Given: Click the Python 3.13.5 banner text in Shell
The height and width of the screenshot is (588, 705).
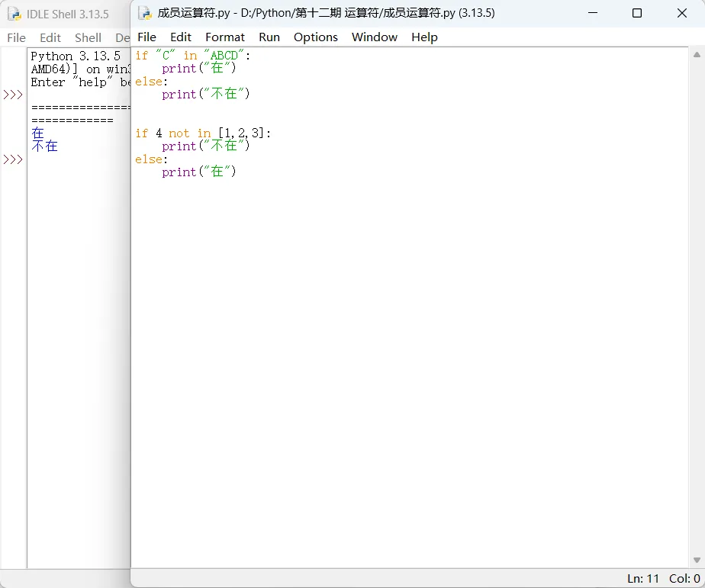Looking at the screenshot, I should [76, 56].
